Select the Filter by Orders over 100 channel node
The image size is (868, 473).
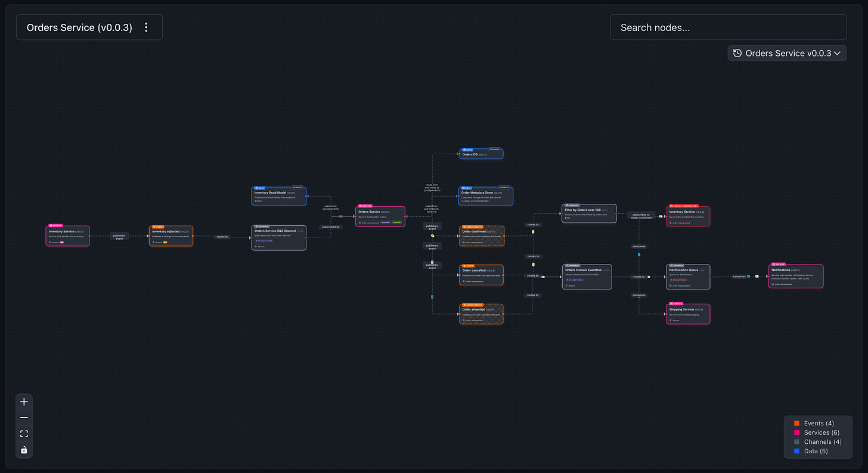589,213
